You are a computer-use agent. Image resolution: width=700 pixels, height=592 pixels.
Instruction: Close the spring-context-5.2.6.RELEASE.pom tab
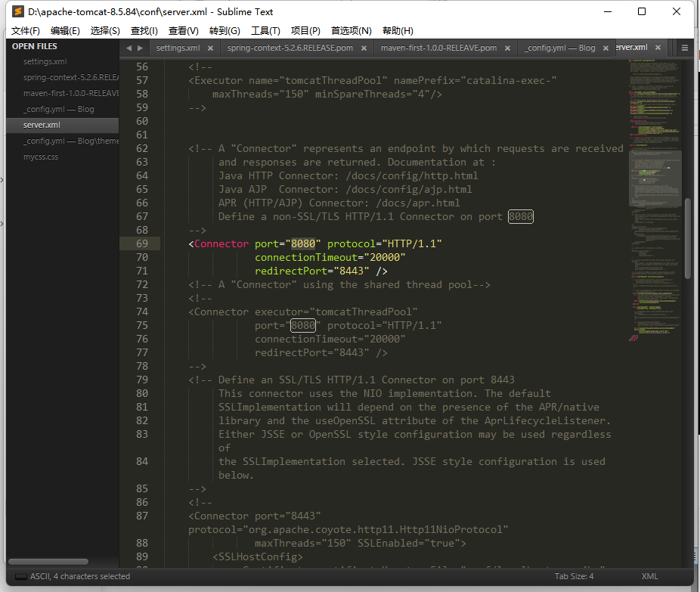[x=364, y=48]
